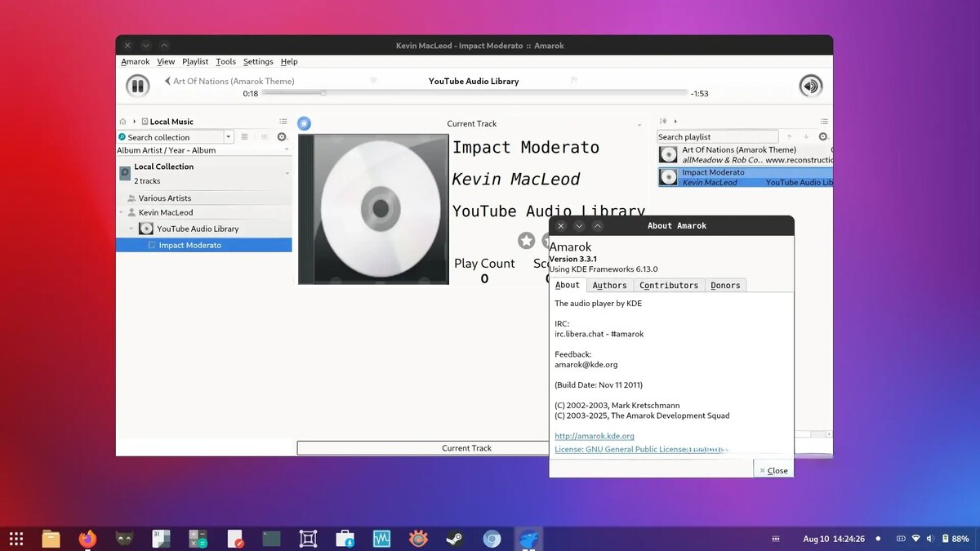Open the Search collection dropdown arrow

coord(229,136)
